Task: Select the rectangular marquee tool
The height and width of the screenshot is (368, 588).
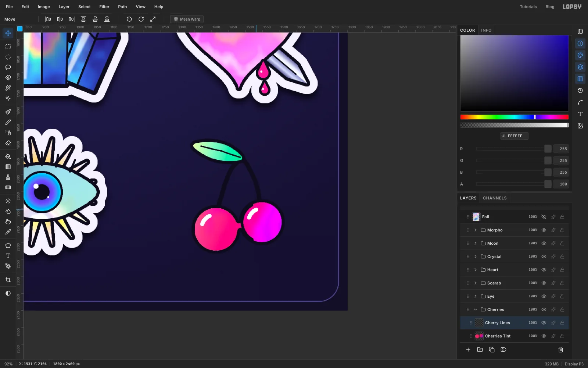Action: coord(8,47)
